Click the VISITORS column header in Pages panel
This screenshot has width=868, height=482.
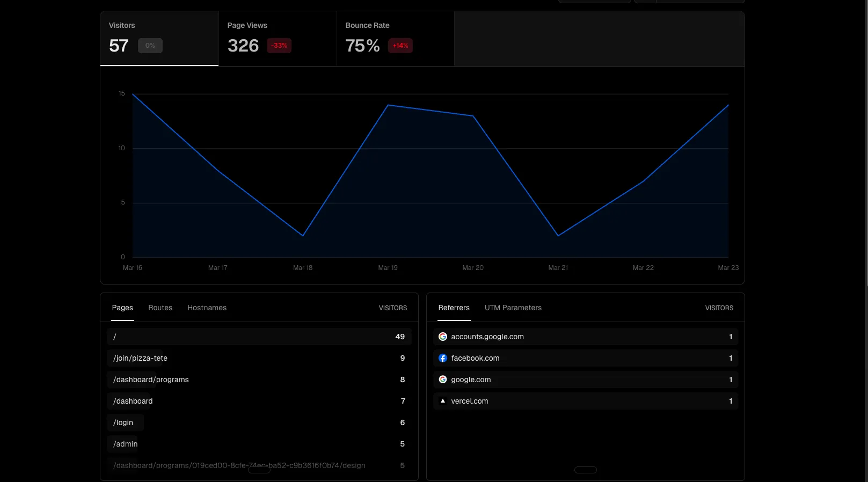(x=393, y=308)
